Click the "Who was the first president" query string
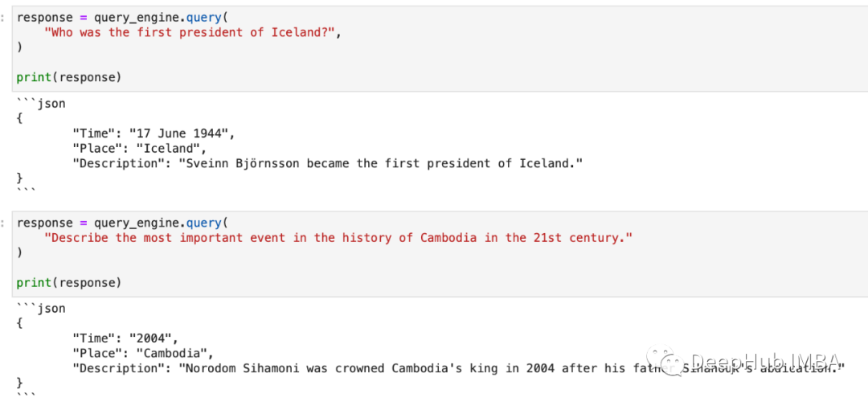The width and height of the screenshot is (868, 402). point(193,32)
